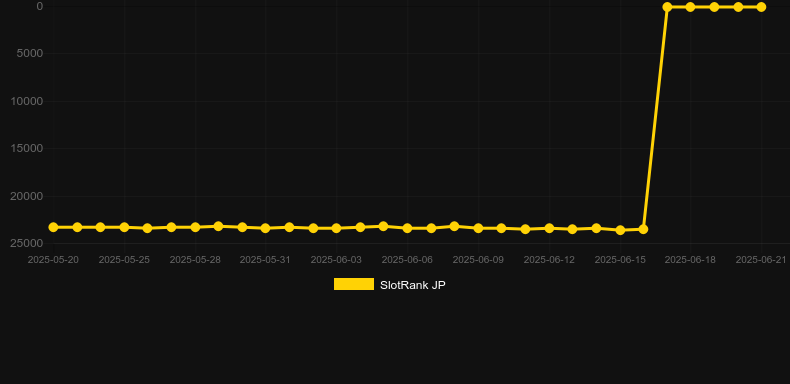
Task: Select the data point for 2025-05-25
Action: coord(124,227)
